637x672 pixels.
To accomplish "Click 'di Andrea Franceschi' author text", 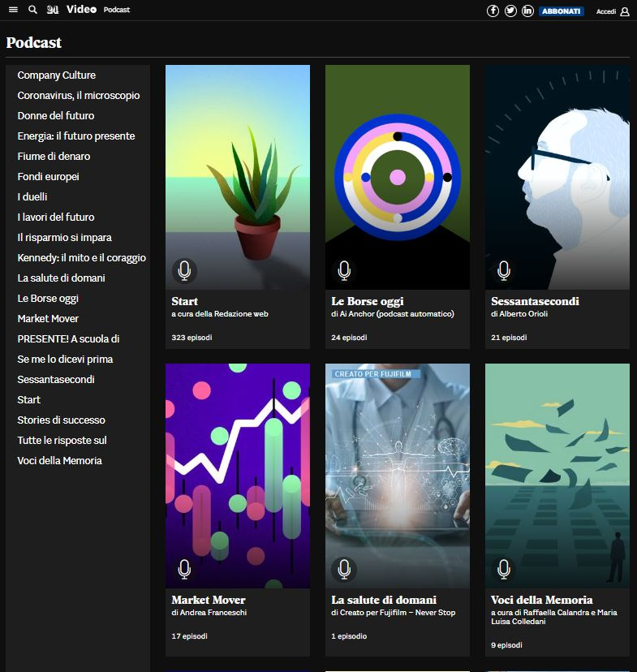I will click(209, 613).
